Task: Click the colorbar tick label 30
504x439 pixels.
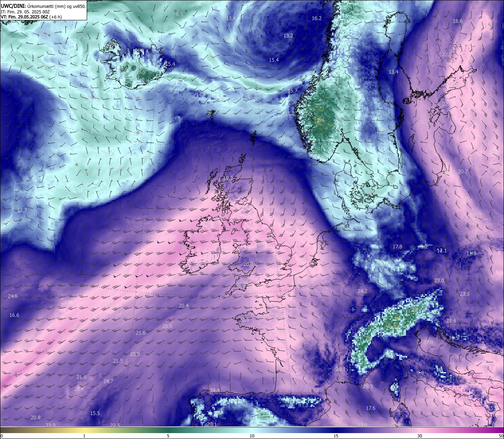Action: [420, 436]
